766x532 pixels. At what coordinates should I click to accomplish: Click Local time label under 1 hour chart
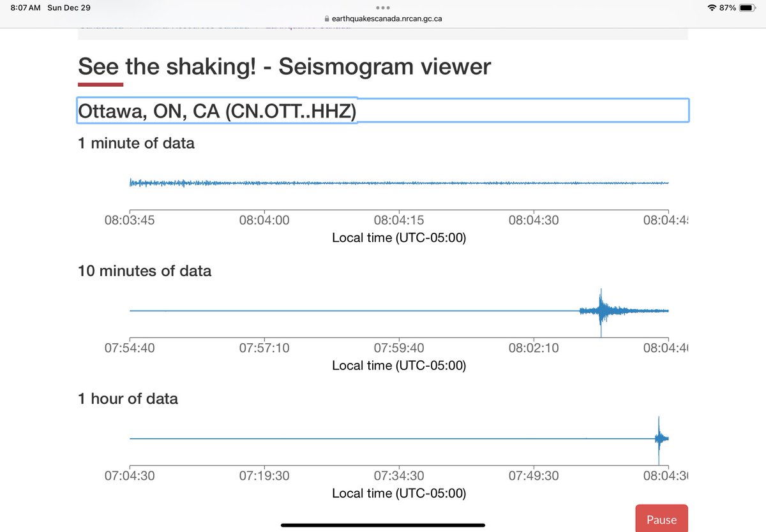click(399, 493)
